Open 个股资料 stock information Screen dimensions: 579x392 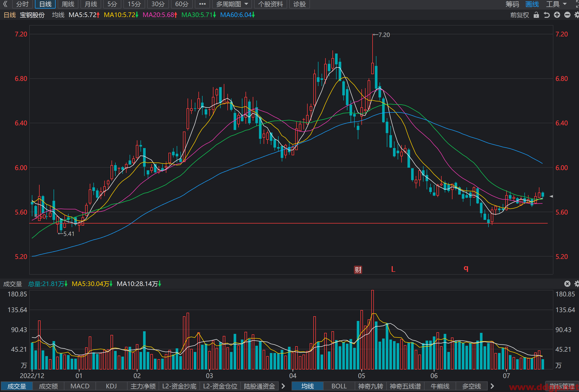[x=271, y=4]
